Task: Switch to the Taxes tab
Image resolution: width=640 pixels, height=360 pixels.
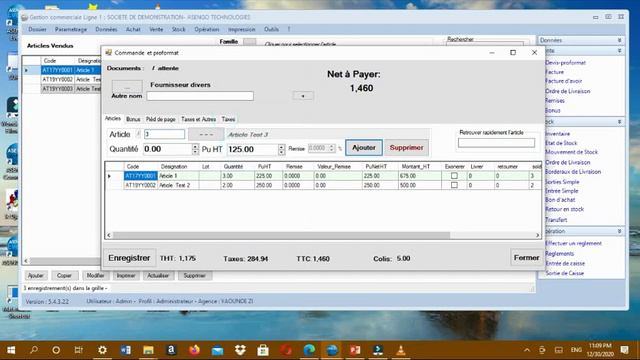Action: click(228, 119)
